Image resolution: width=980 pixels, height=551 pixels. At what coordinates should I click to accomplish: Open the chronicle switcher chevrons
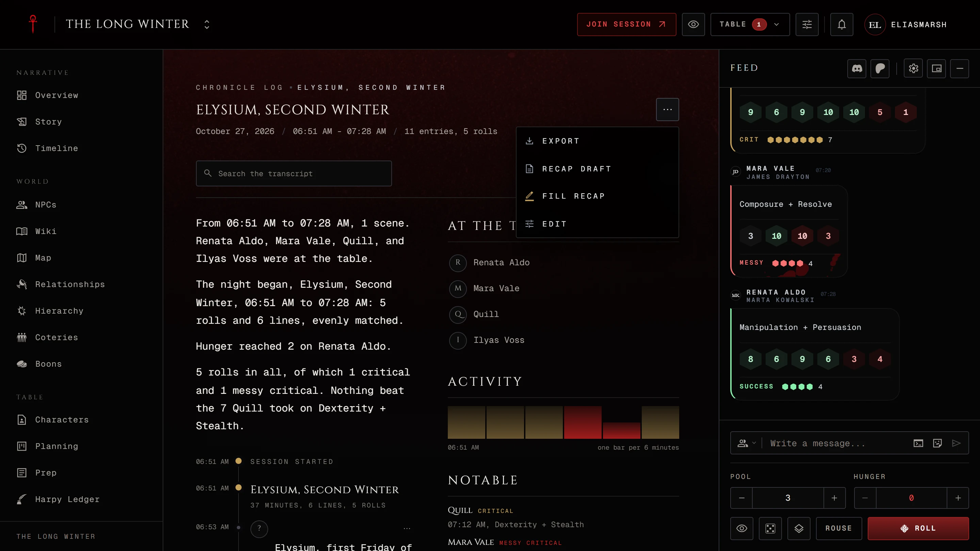pyautogui.click(x=207, y=24)
